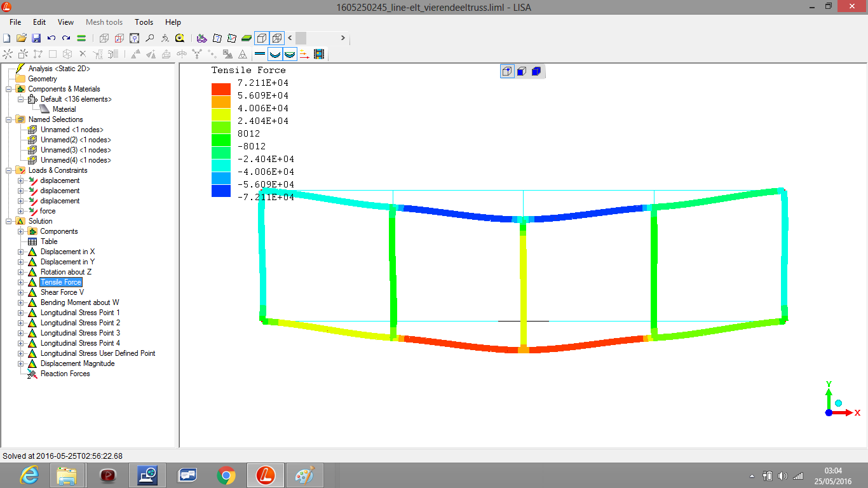Screen dimensions: 868x488
Task: Toggle the select nodes cube button
Action: point(507,71)
